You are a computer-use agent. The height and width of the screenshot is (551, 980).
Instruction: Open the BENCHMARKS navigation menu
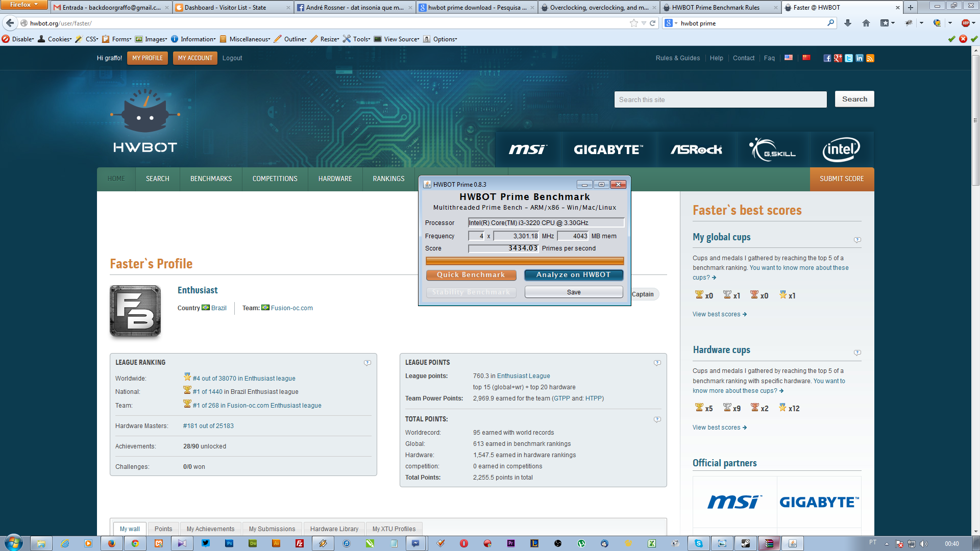pos(211,179)
